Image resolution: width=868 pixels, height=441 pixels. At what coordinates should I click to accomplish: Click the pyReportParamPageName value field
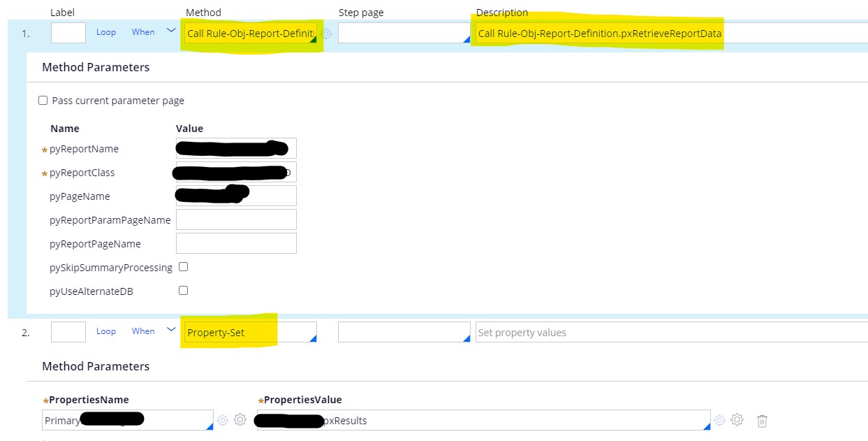(x=236, y=219)
